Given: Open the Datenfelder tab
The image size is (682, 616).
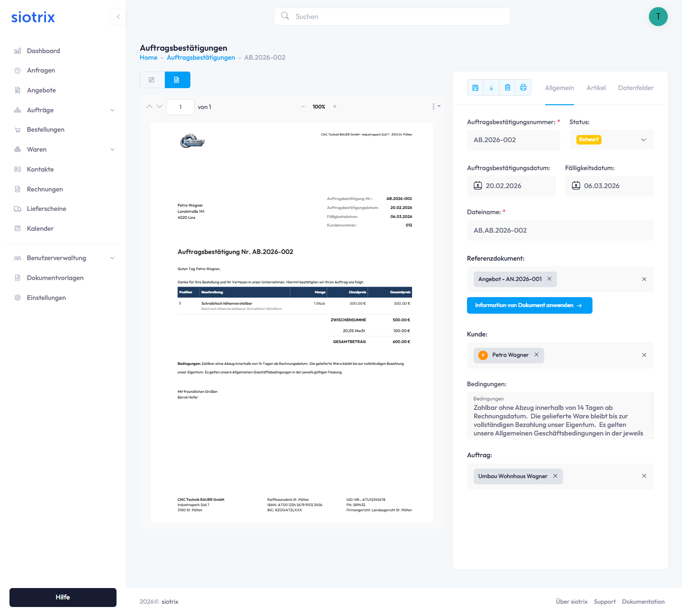Looking at the screenshot, I should [x=636, y=88].
